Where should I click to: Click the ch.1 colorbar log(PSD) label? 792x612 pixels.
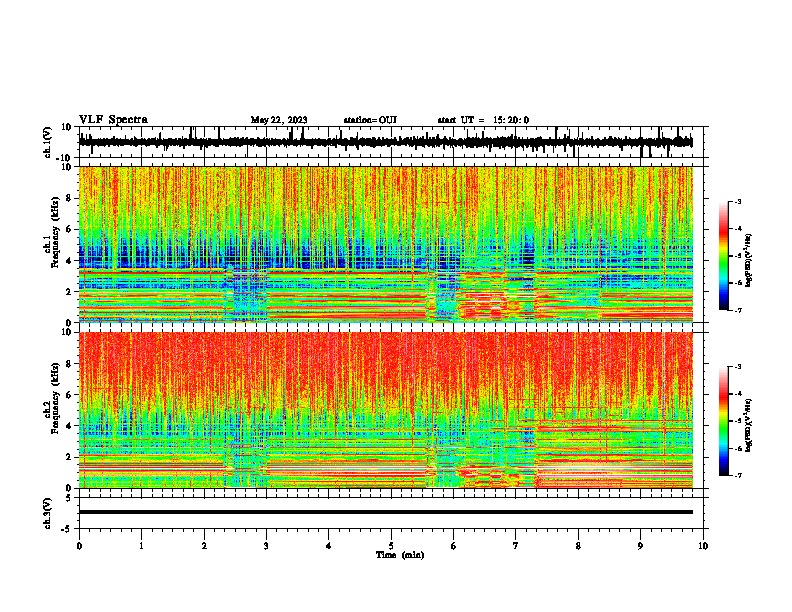(748, 261)
